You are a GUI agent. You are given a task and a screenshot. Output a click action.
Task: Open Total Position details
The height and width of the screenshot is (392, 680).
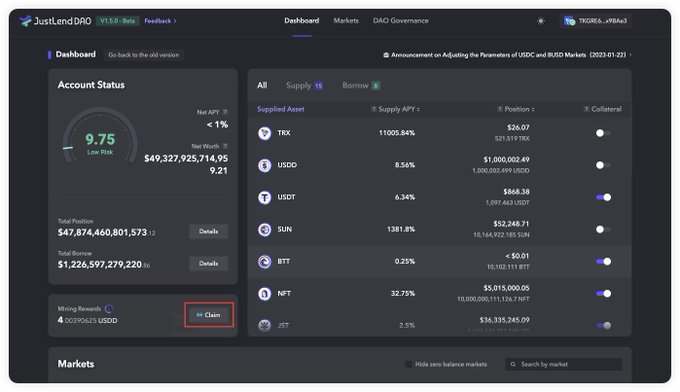point(209,232)
